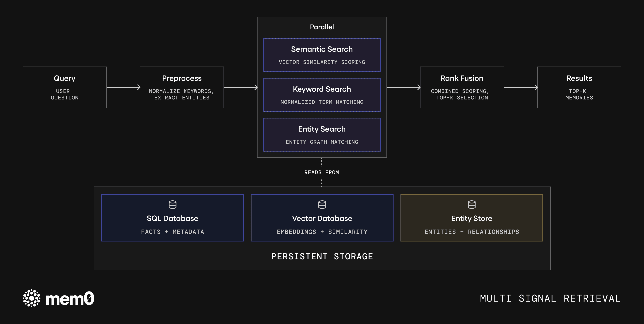This screenshot has height=324, width=644.
Task: Select the Results box
Action: pos(579,87)
